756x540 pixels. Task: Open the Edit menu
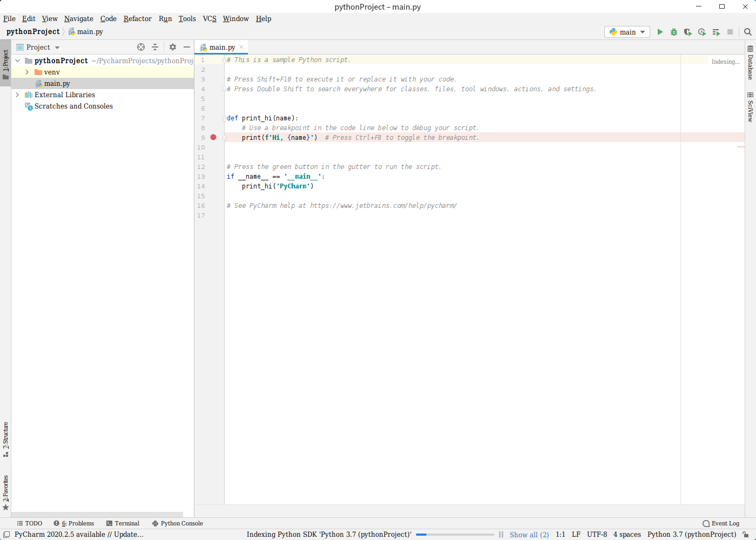tap(29, 18)
